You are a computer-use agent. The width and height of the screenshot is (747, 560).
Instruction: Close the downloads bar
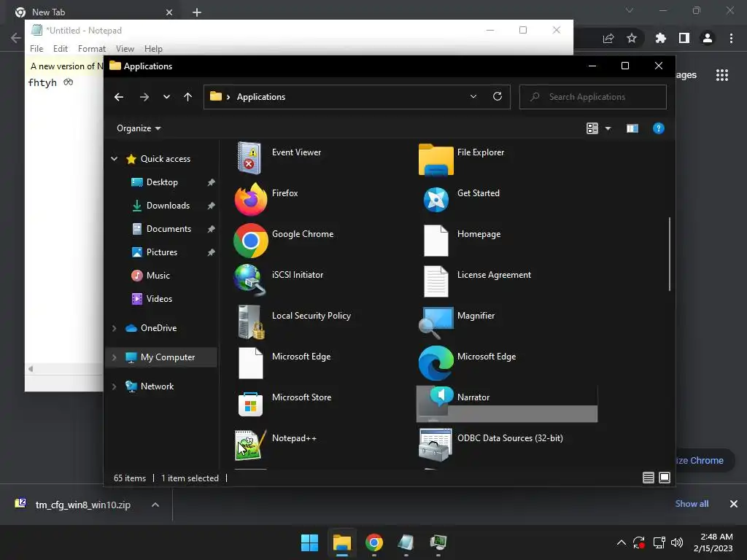[734, 504]
